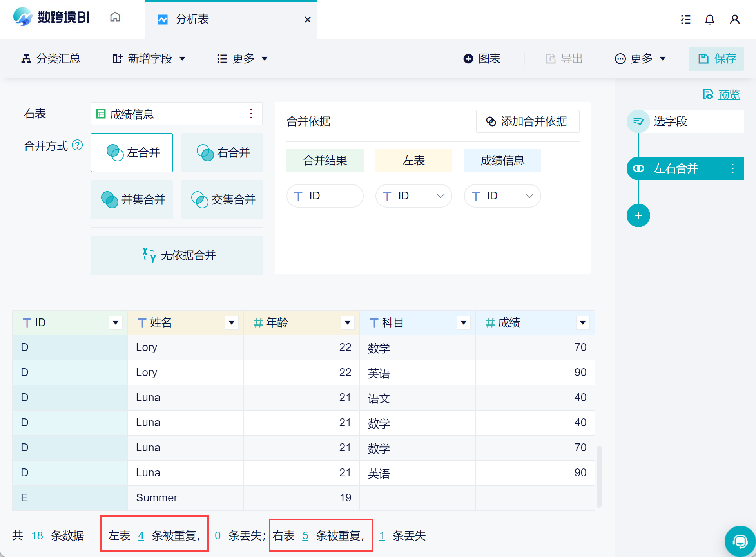Click the 预览 preview link

pyautogui.click(x=729, y=94)
